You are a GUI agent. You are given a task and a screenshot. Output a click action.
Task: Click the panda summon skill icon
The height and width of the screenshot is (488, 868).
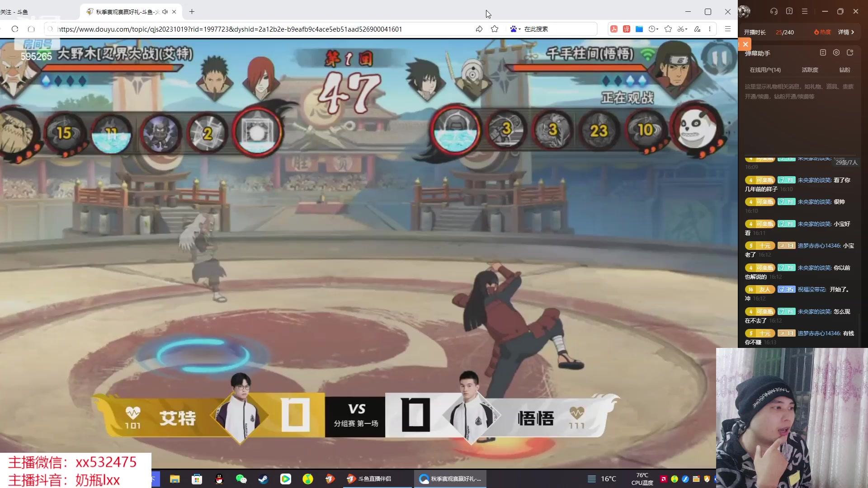[x=696, y=129]
